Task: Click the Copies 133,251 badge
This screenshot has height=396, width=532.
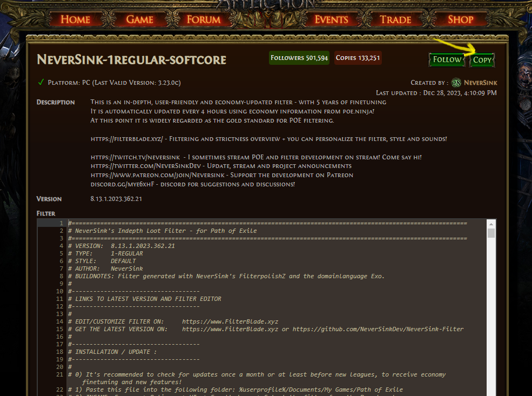Action: [358, 58]
